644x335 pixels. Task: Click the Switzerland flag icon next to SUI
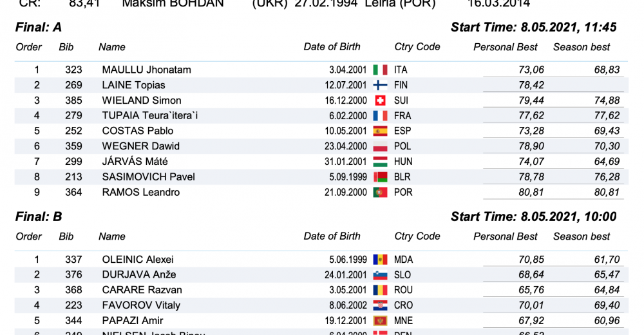pos(380,100)
